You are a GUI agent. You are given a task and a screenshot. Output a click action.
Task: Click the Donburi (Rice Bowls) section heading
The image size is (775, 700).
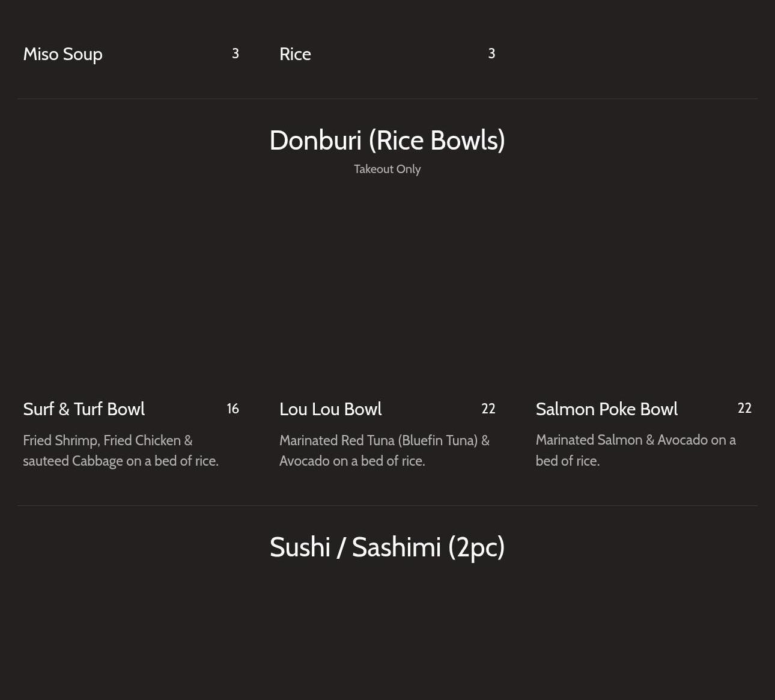coord(387,140)
